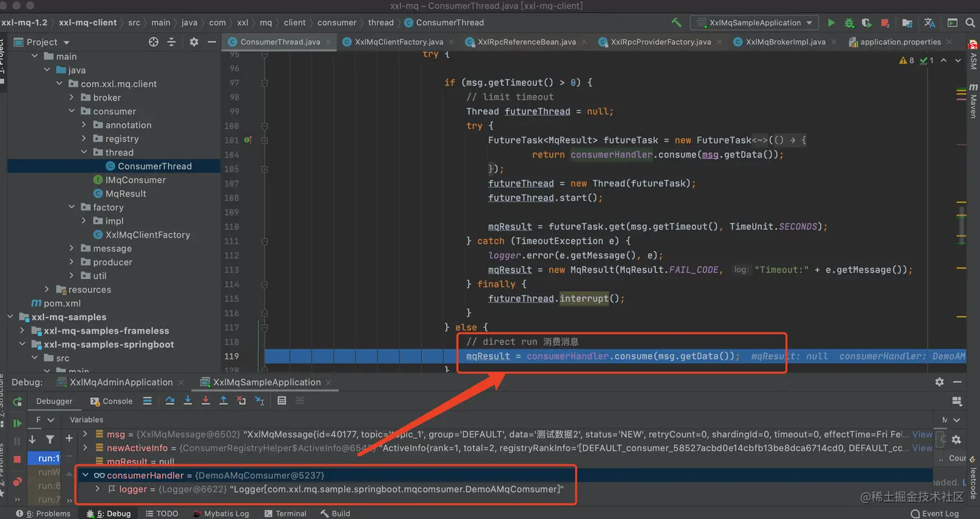Open Debug panel settings gear
Screen dimensions: 980x519
pos(939,382)
